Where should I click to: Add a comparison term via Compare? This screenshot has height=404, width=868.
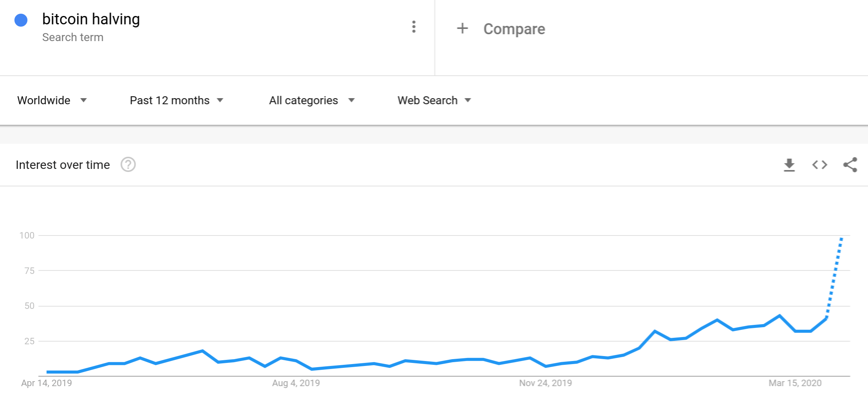(x=514, y=29)
